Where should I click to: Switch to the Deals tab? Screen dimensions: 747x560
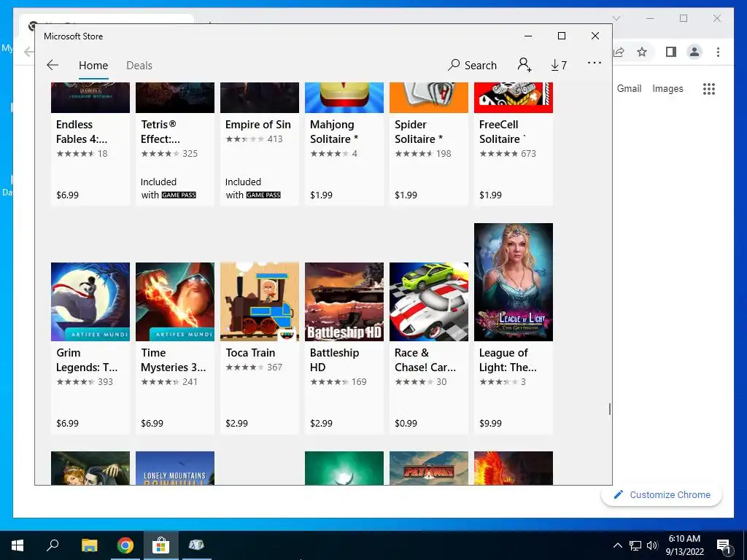(139, 65)
